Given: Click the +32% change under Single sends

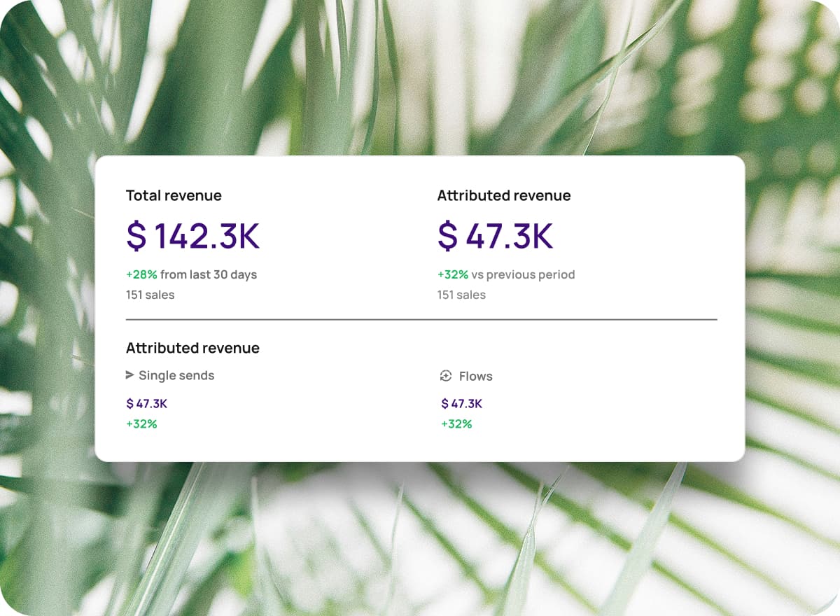Looking at the screenshot, I should click(141, 423).
